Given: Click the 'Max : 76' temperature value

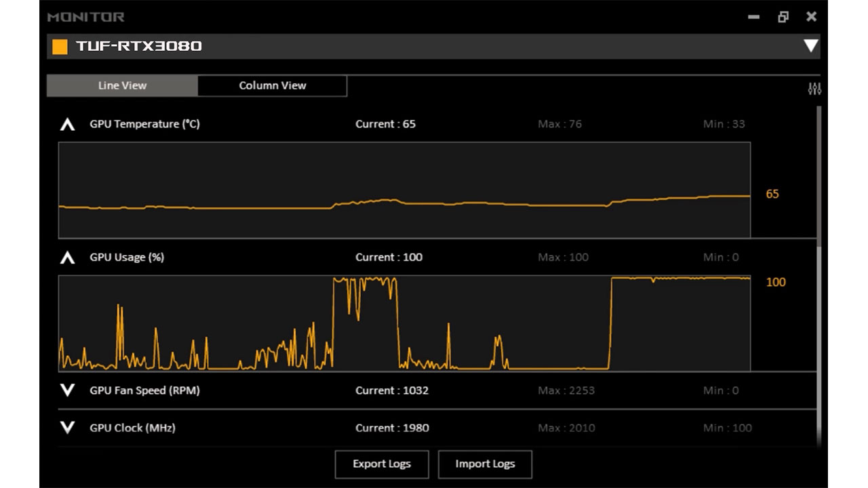Looking at the screenshot, I should [x=559, y=124].
